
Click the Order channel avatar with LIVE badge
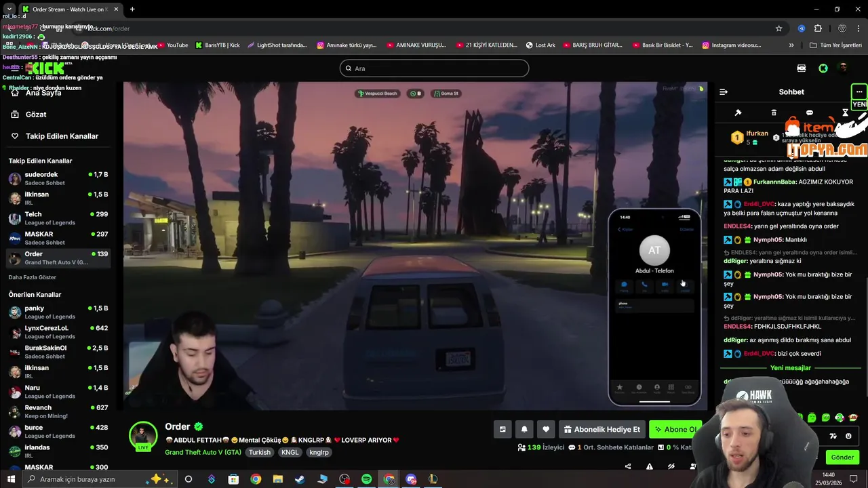click(x=143, y=436)
